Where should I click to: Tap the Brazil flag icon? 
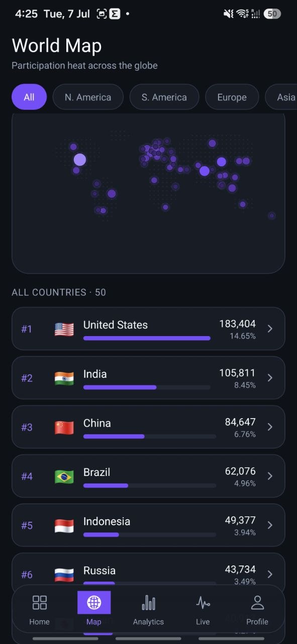click(64, 476)
